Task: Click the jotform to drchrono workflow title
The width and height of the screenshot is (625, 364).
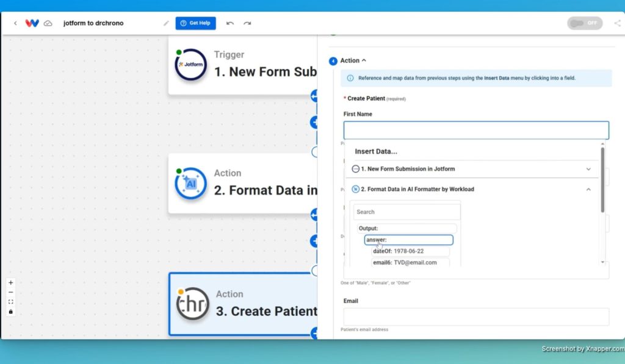Action: (93, 23)
